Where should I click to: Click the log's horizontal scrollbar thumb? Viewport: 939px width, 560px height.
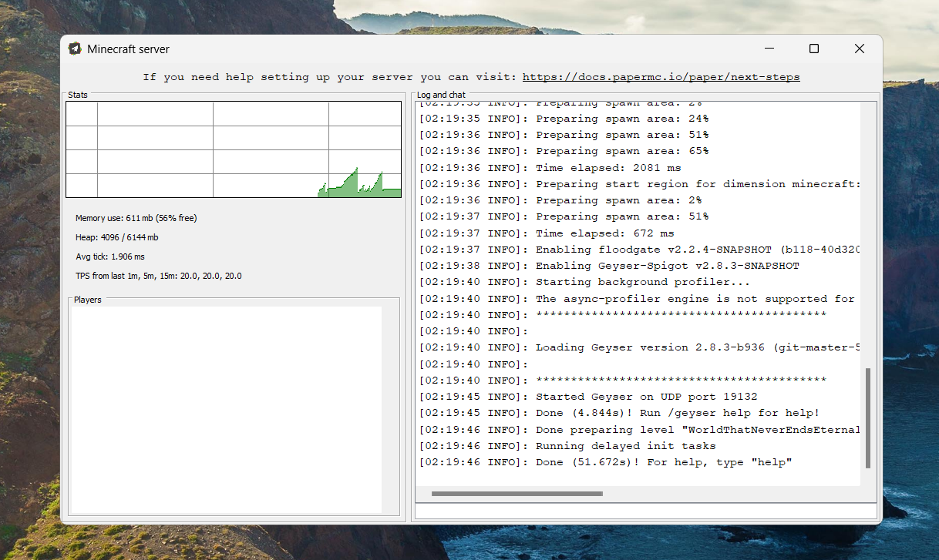coord(517,494)
